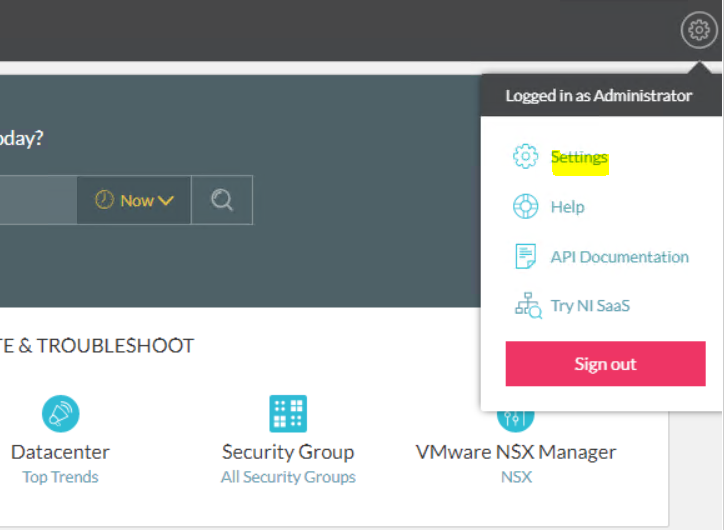724x530 pixels.
Task: Click the Datacenter round icon
Action: (60, 414)
